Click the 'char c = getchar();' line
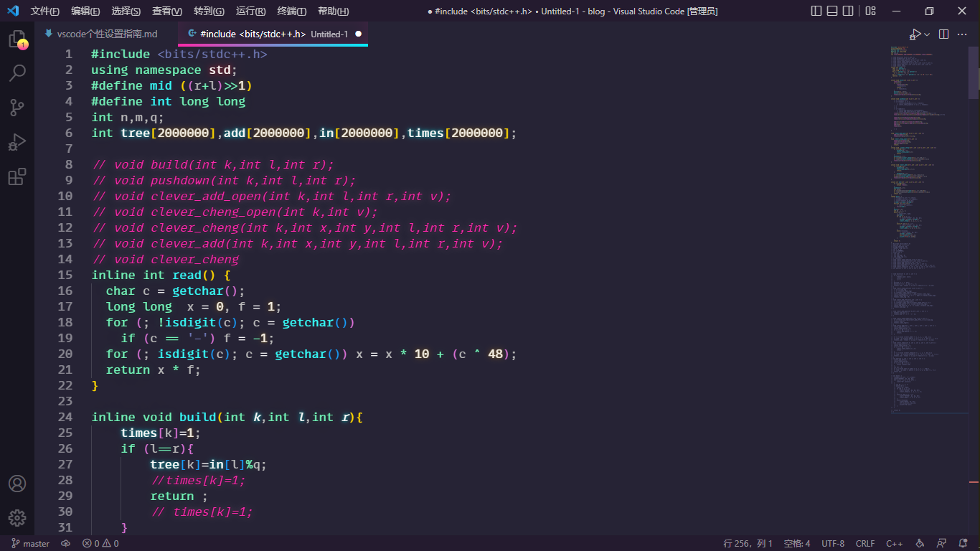 pyautogui.click(x=176, y=291)
